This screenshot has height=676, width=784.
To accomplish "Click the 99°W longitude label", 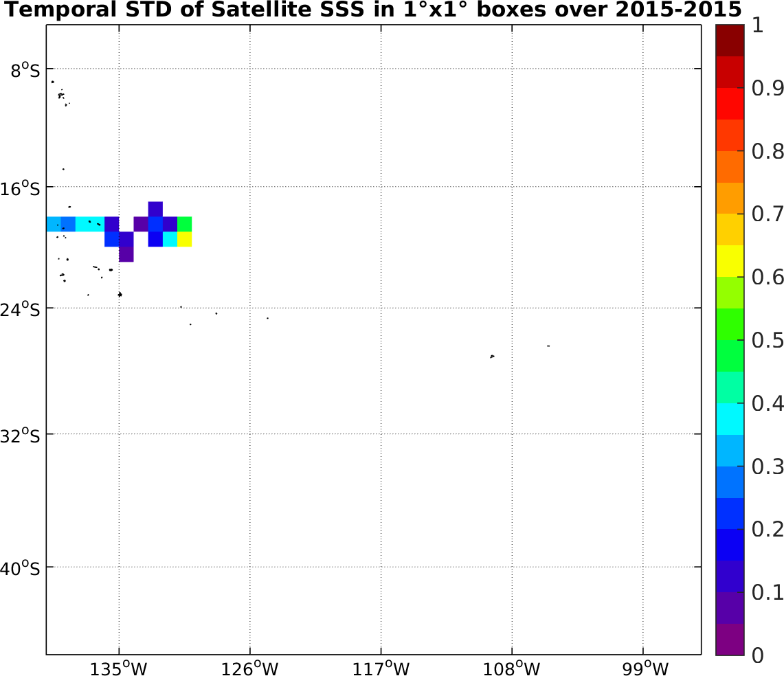I will pos(645,668).
